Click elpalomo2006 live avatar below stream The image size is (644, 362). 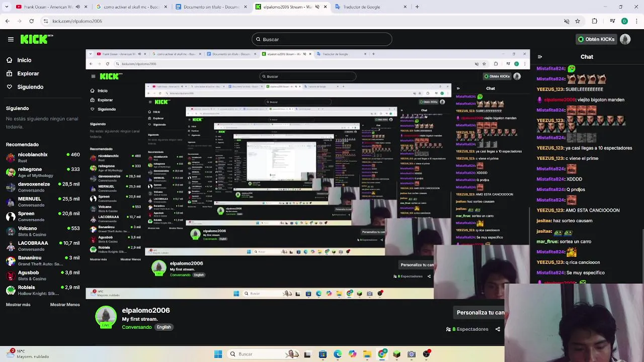tap(106, 317)
